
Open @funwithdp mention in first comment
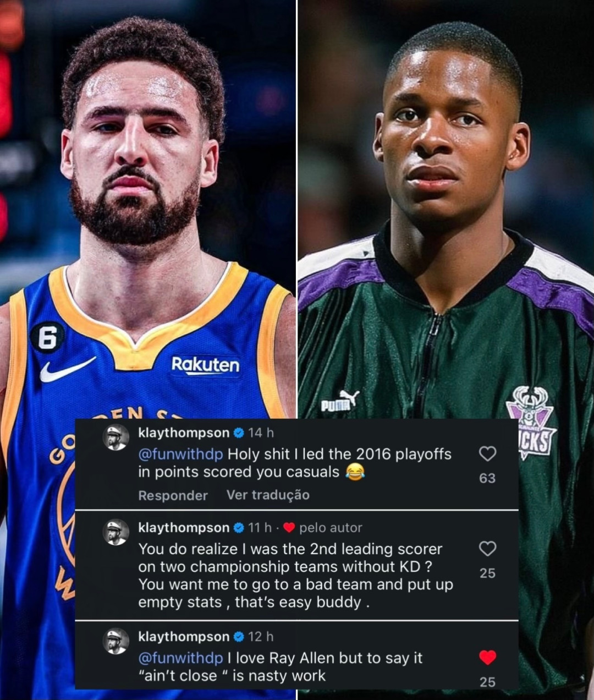click(181, 455)
